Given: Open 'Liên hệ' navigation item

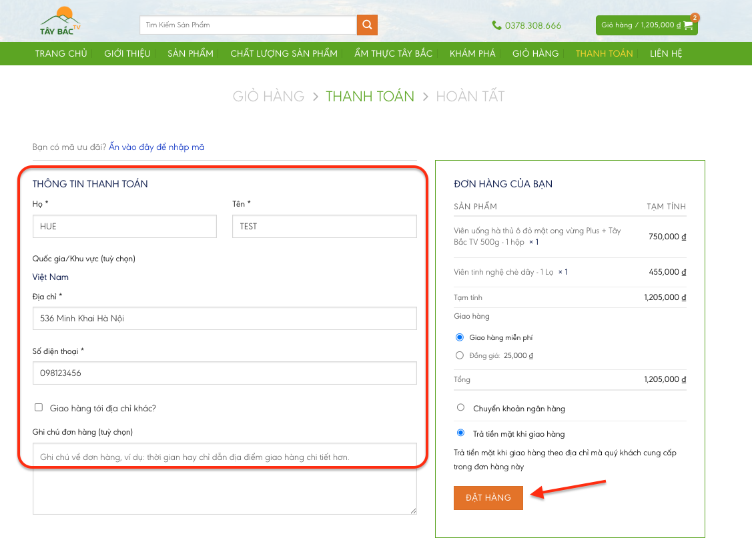Looking at the screenshot, I should [x=666, y=53].
